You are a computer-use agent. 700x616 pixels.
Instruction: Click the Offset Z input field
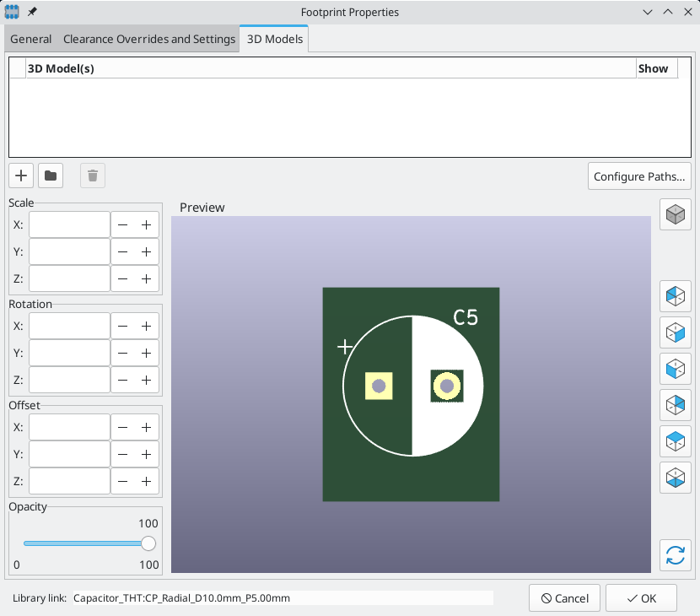[70, 481]
